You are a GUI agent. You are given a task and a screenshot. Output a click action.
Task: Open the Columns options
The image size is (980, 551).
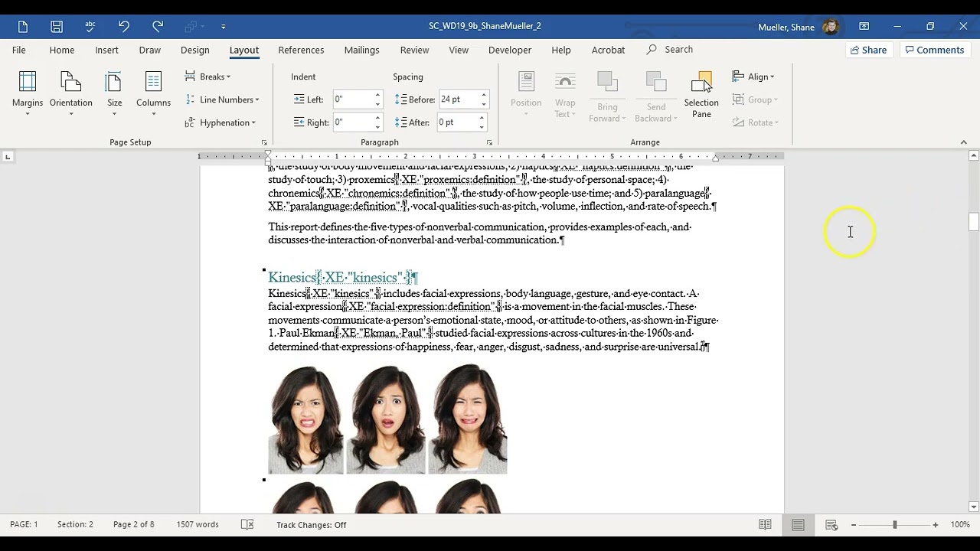coord(153,95)
